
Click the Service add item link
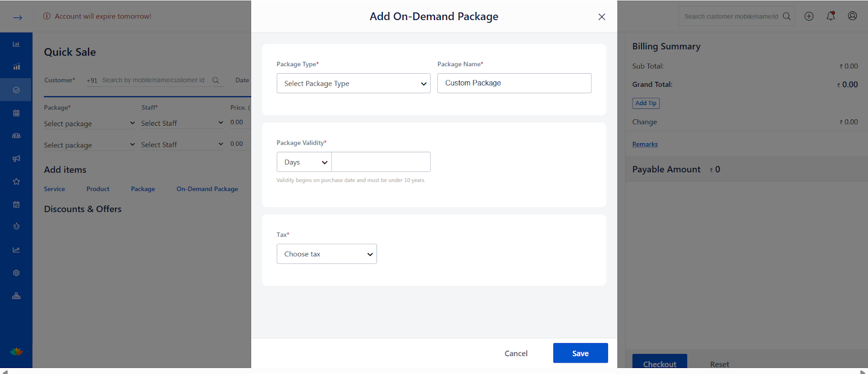pyautogui.click(x=54, y=189)
